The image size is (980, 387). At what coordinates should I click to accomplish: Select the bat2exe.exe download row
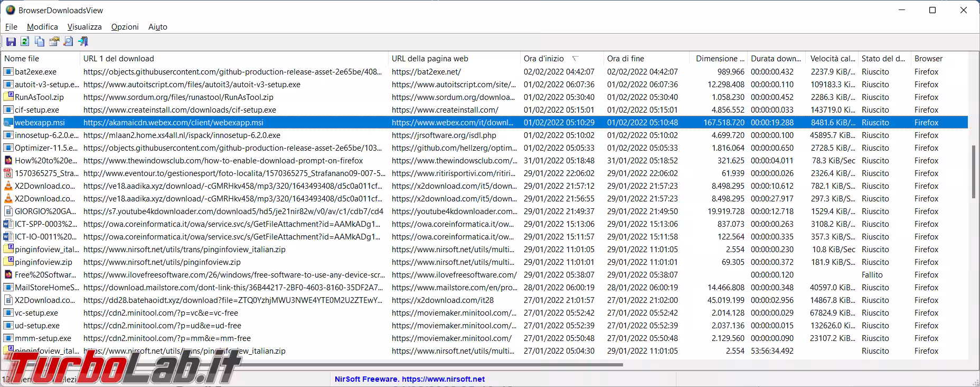[x=36, y=72]
